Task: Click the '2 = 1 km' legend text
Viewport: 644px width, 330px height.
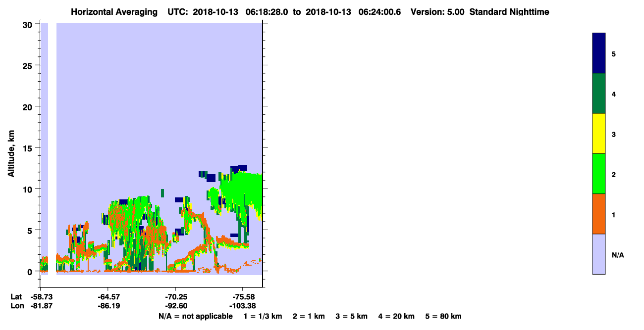Action: [309, 316]
